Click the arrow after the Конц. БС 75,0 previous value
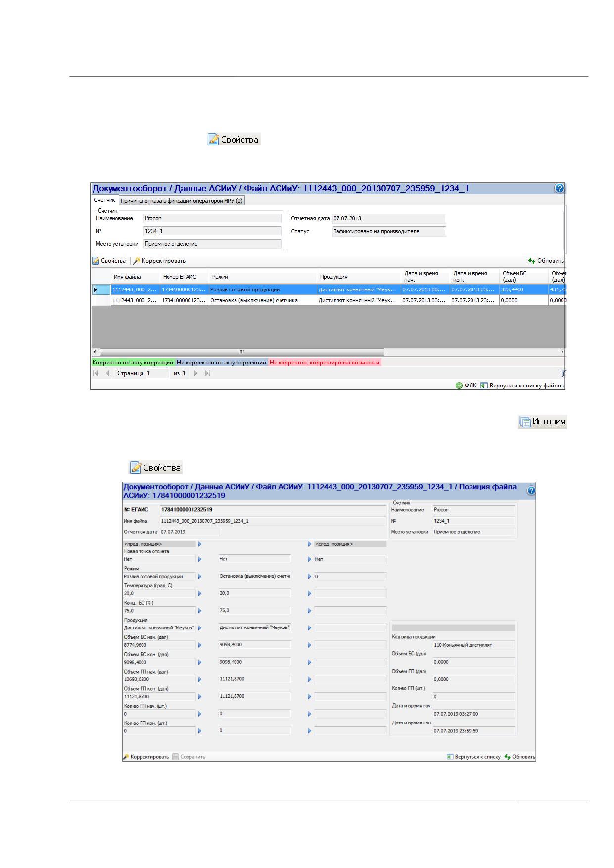The height and width of the screenshot is (868, 614). click(200, 611)
